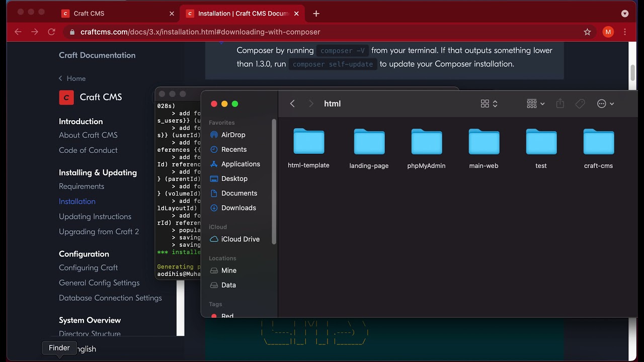Open Chrome three-dot menu
Viewport: 644px width, 362px height.
point(625,32)
